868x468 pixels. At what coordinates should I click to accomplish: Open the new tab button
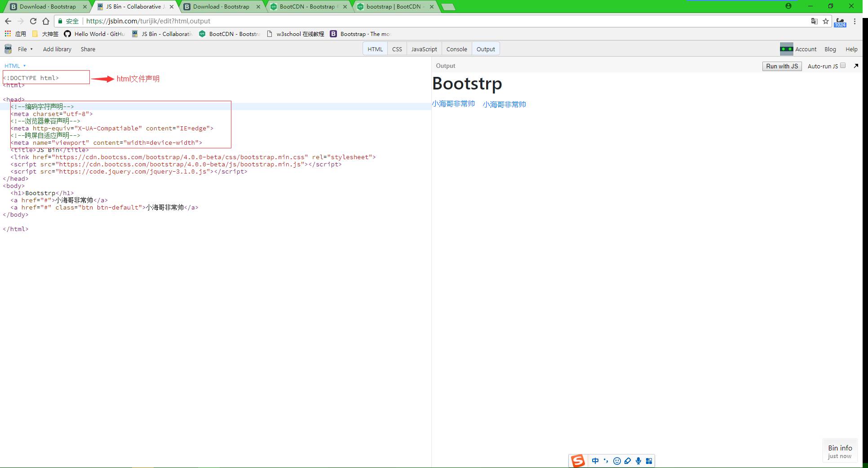[448, 7]
